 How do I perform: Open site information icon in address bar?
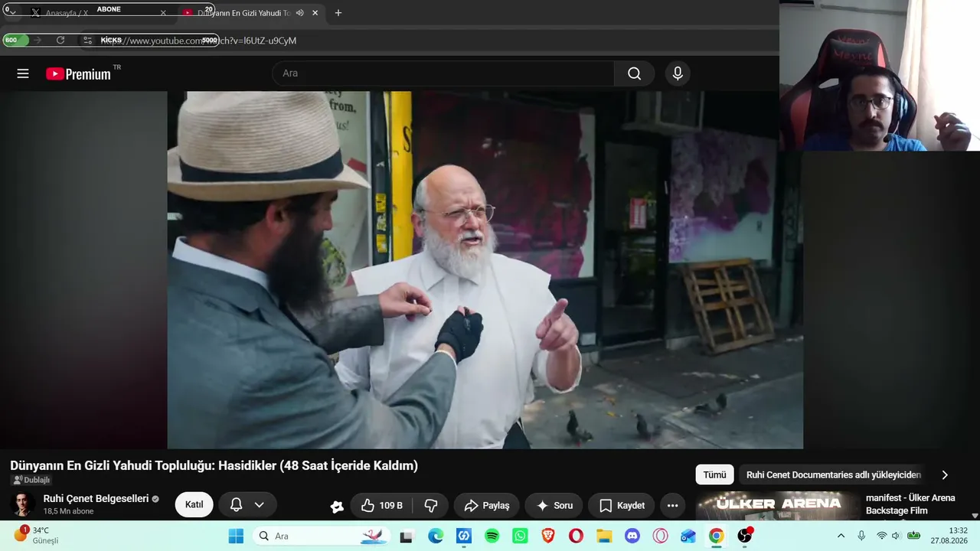coord(88,40)
